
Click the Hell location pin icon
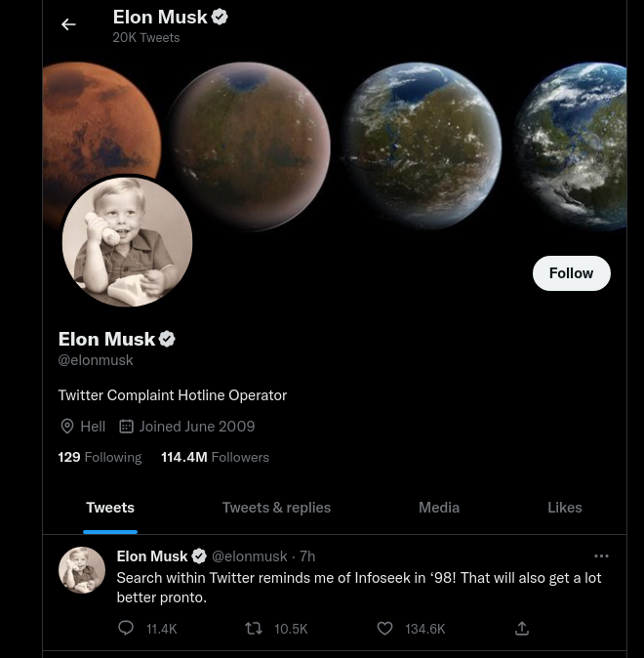[67, 427]
